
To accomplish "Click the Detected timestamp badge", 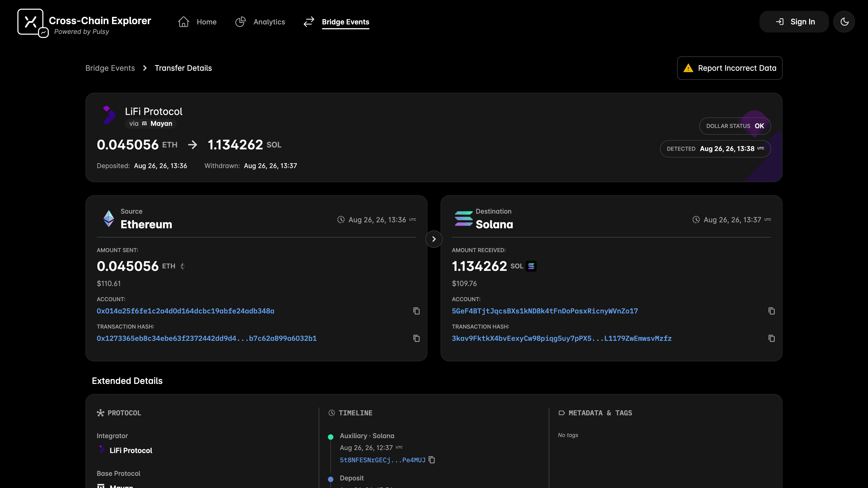I will tap(715, 149).
